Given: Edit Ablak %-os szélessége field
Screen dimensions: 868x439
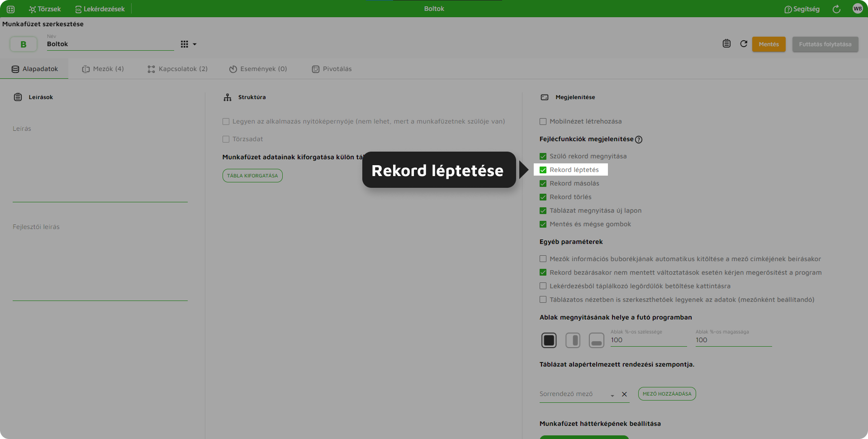Looking at the screenshot, I should click(649, 340).
